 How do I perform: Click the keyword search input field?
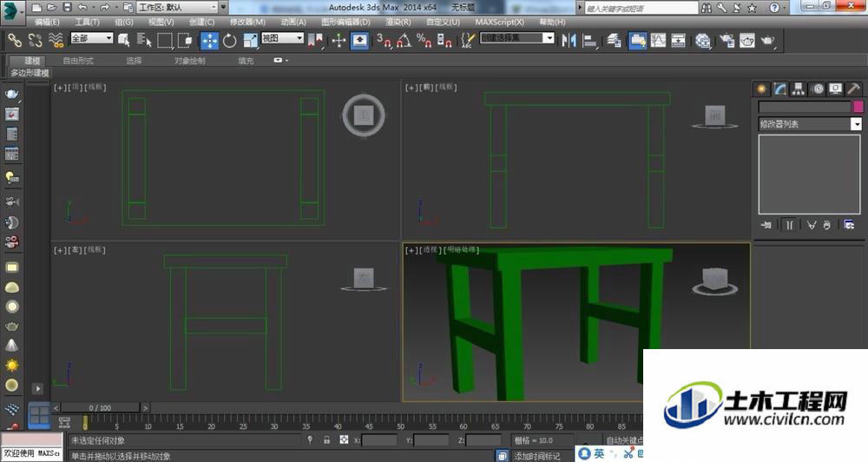(641, 8)
